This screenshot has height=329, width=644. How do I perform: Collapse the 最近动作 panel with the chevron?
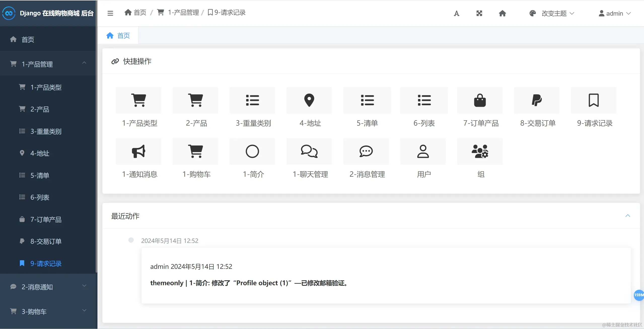click(628, 216)
